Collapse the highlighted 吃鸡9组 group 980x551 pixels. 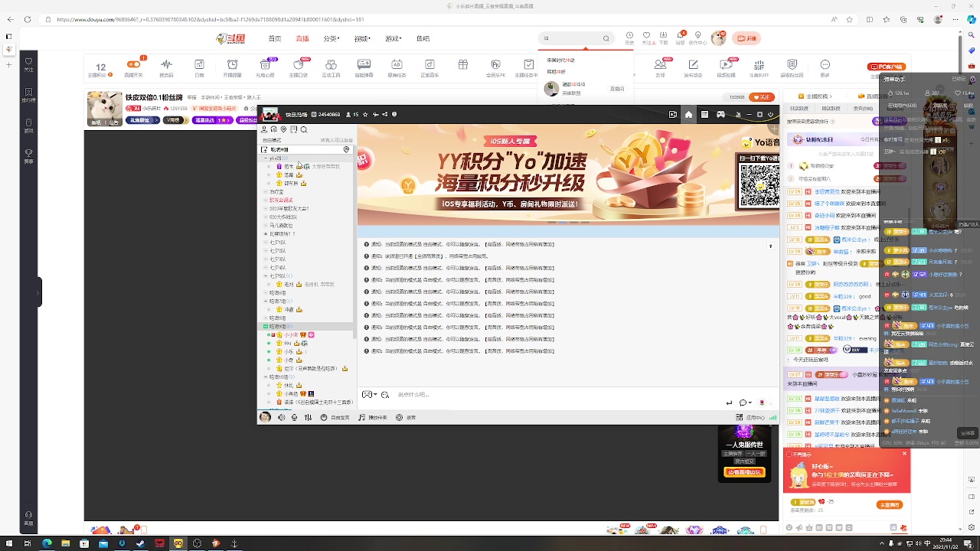(x=266, y=327)
